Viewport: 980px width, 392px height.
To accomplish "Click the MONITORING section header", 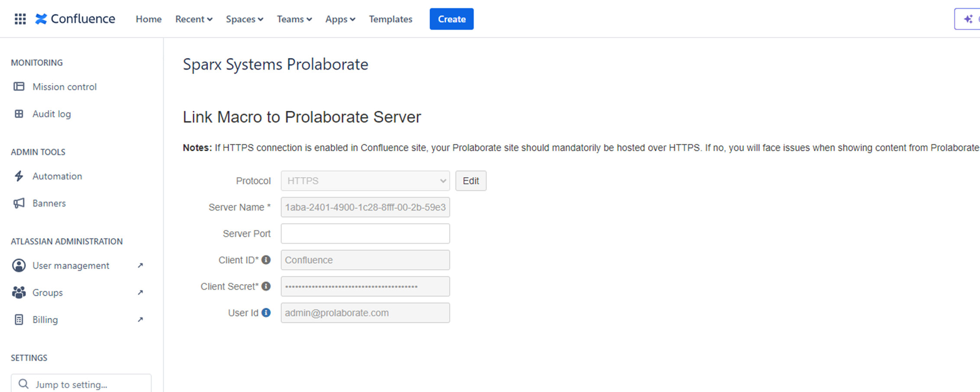I will tap(37, 63).
